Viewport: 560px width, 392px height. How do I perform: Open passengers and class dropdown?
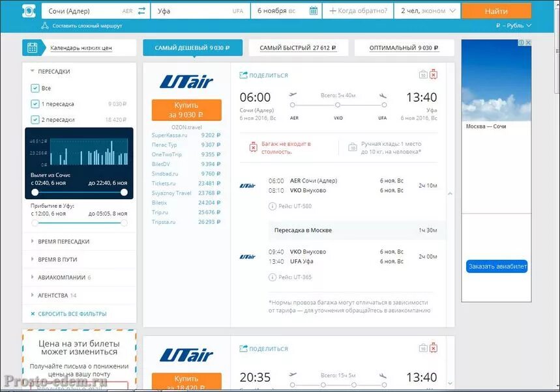428,10
